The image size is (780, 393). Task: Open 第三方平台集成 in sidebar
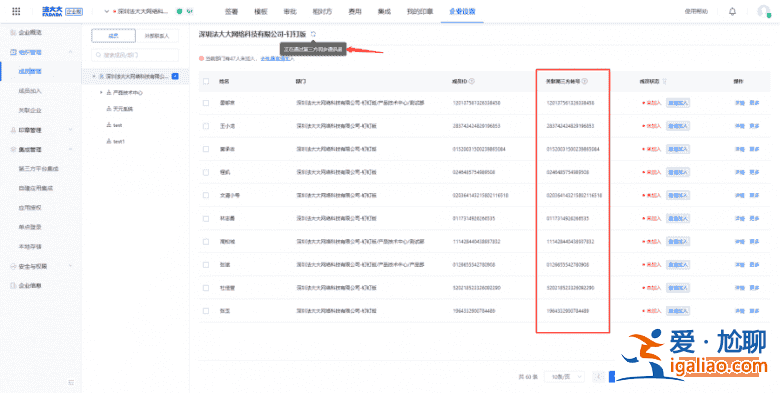click(38, 169)
